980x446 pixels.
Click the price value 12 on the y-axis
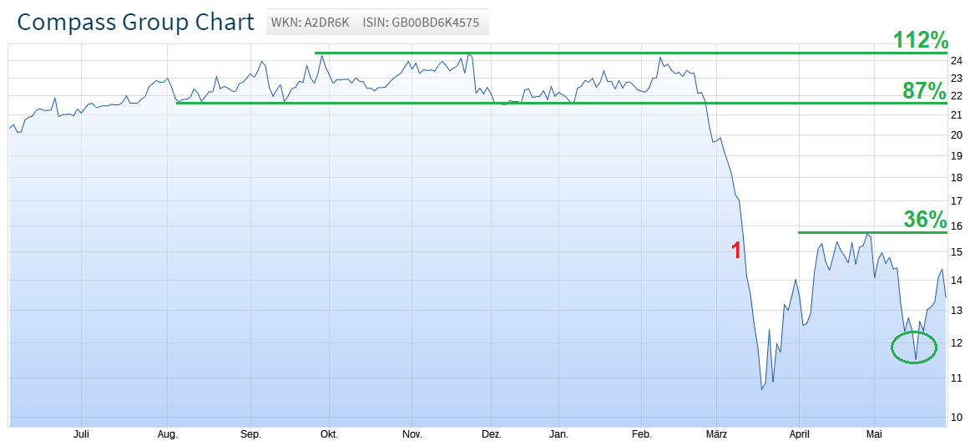[957, 343]
